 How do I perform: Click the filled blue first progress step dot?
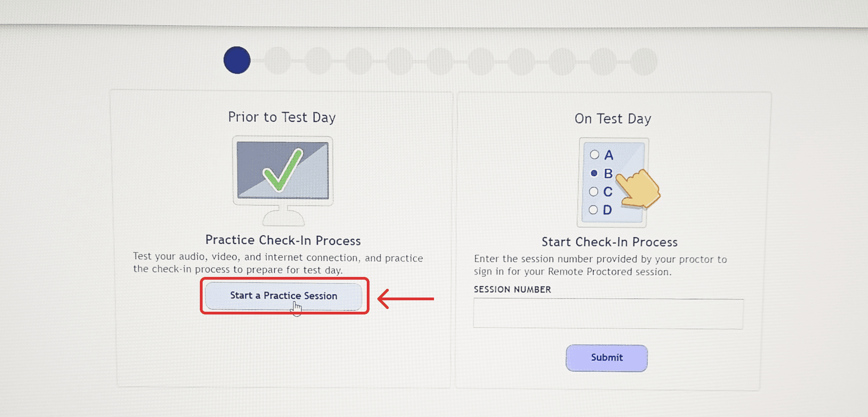point(237,60)
